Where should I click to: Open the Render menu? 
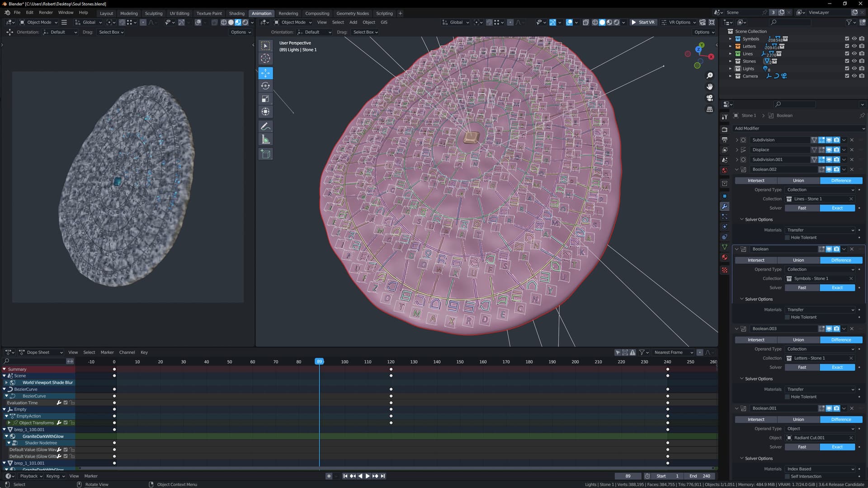click(46, 13)
